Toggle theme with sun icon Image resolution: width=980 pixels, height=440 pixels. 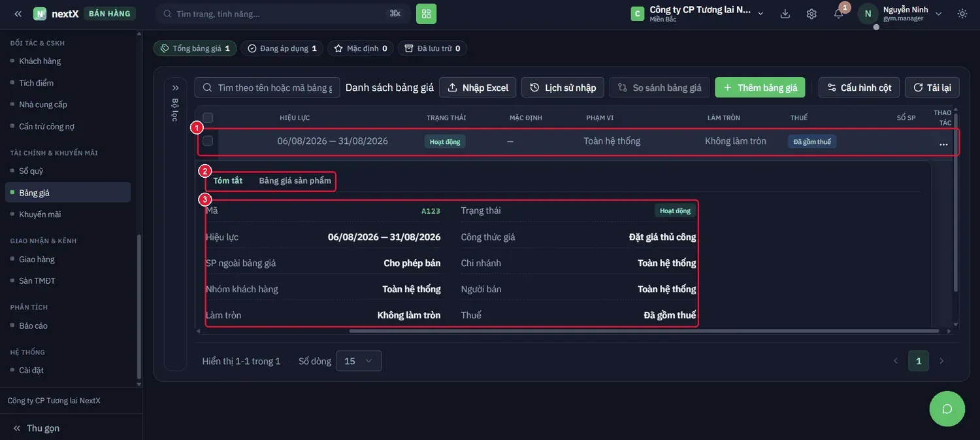pos(962,14)
